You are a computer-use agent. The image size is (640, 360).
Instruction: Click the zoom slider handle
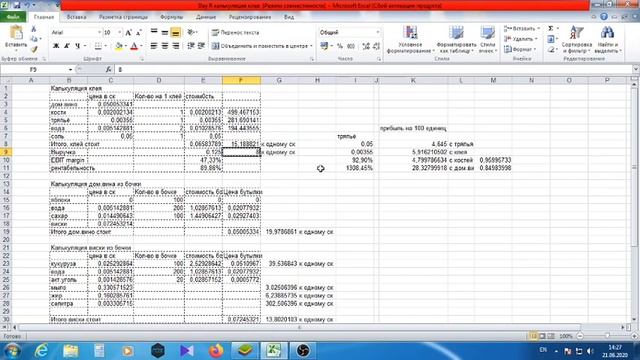coord(607,336)
